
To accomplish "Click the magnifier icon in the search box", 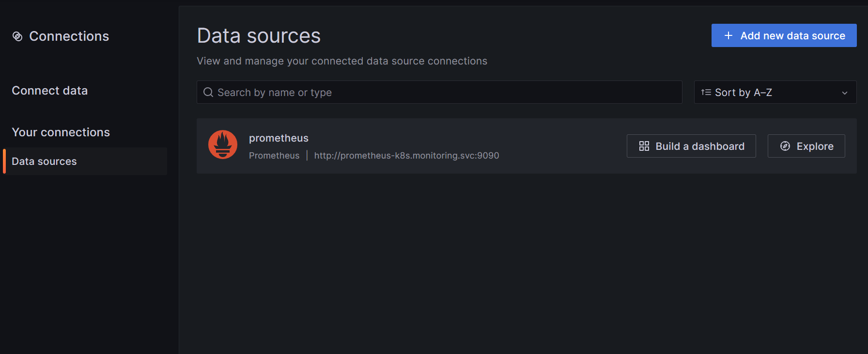I will tap(208, 92).
